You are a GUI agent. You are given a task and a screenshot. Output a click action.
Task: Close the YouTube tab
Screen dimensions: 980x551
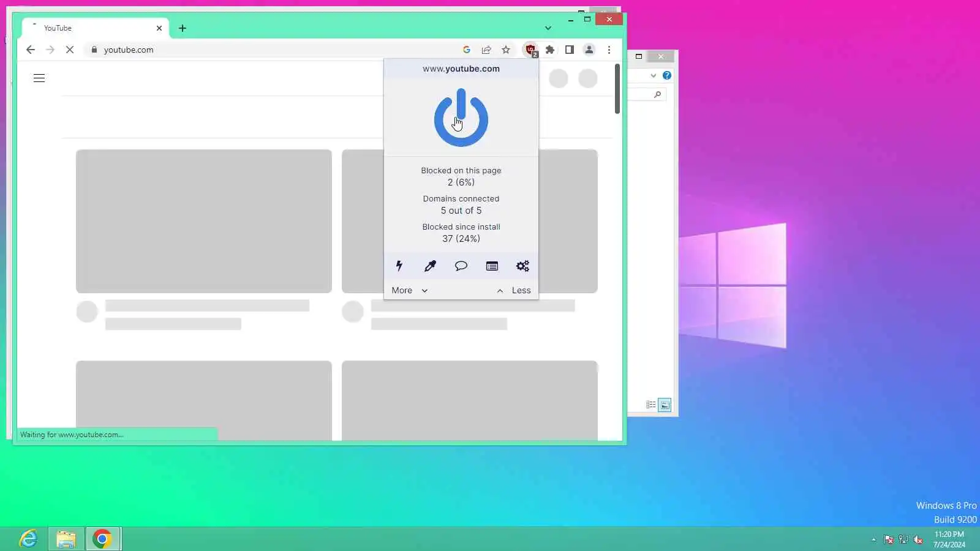(x=159, y=28)
